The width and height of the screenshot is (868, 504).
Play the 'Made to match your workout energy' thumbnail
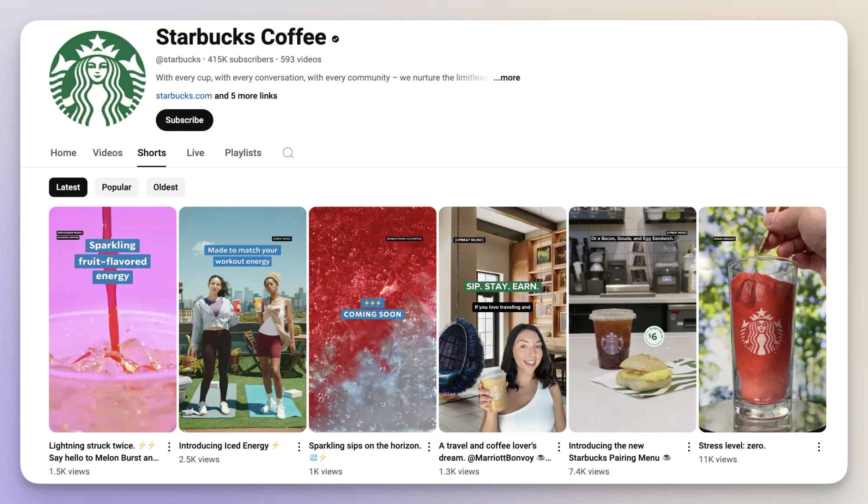[243, 319]
